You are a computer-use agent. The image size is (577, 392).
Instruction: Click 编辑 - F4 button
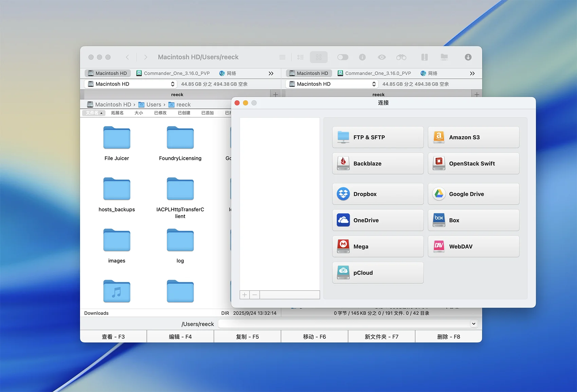click(180, 337)
